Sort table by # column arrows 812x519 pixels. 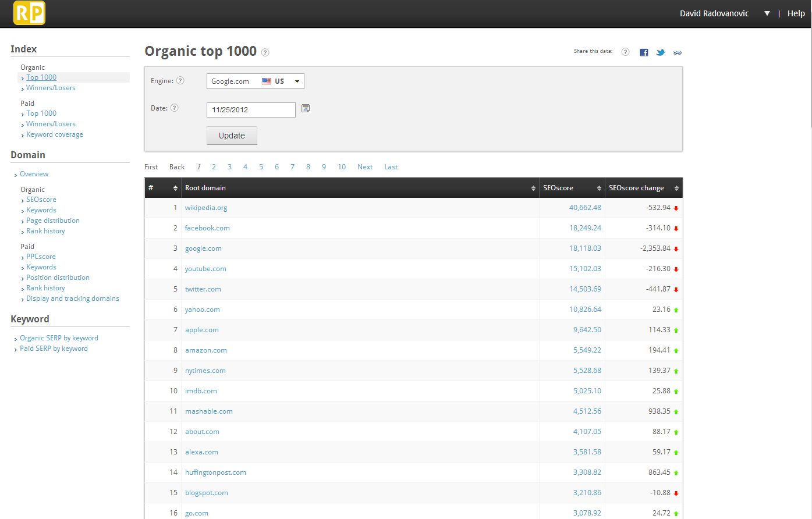coord(176,188)
